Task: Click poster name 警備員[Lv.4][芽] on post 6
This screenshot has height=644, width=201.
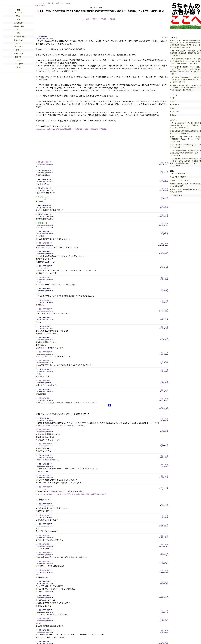Action: [43, 197]
